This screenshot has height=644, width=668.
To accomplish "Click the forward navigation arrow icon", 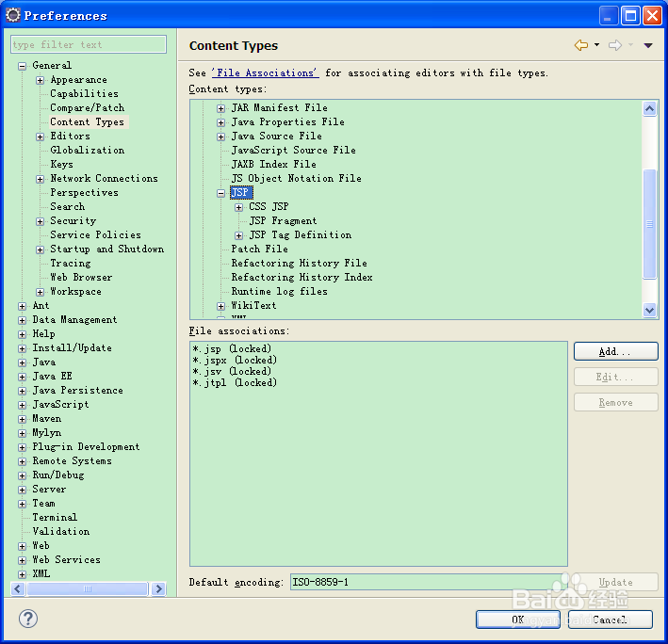I will 614,45.
